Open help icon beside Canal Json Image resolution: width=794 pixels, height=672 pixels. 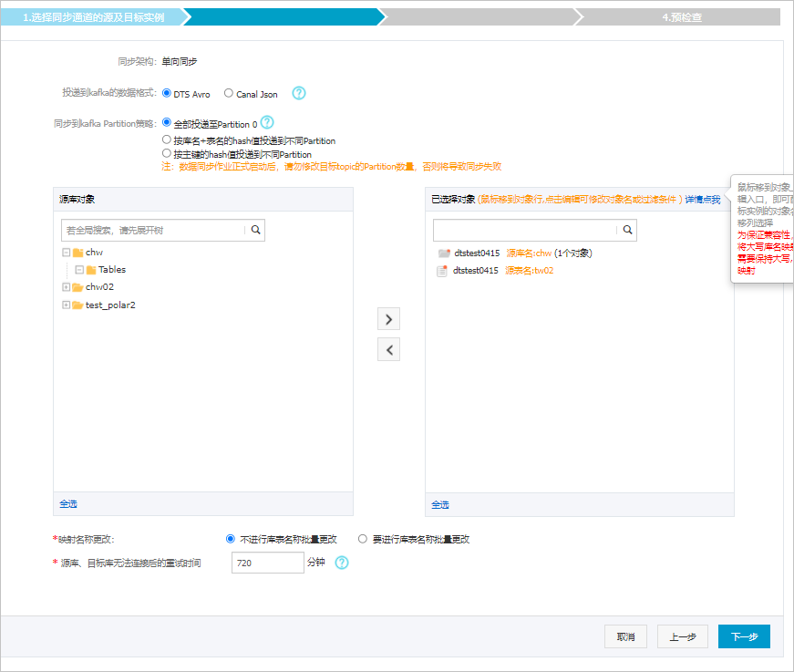299,93
